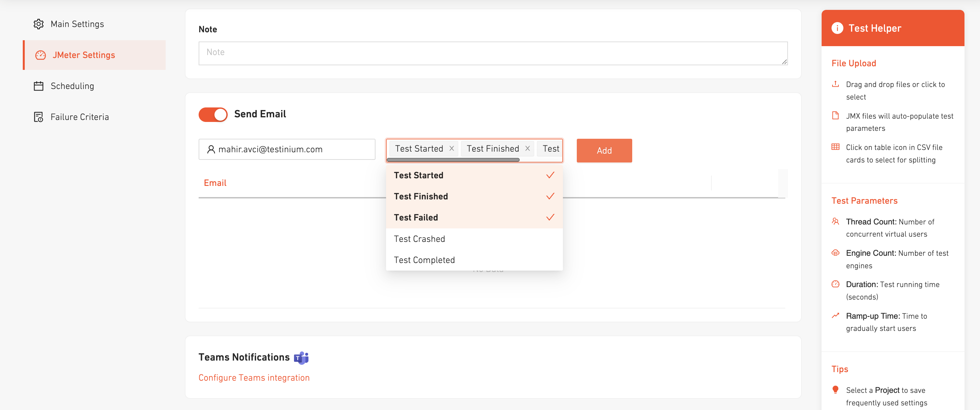Screen dimensions: 980x410
Task: Remove the Test Finished tag
Action: pyautogui.click(x=527, y=149)
